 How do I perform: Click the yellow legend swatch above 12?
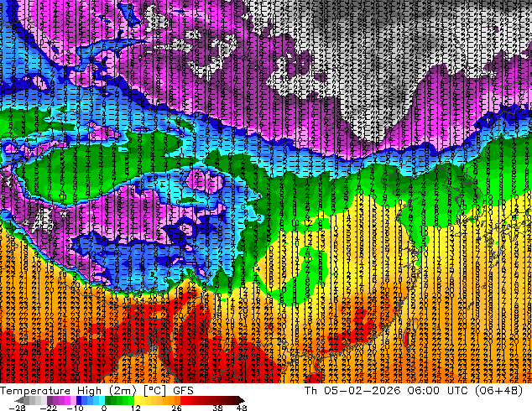(137, 400)
